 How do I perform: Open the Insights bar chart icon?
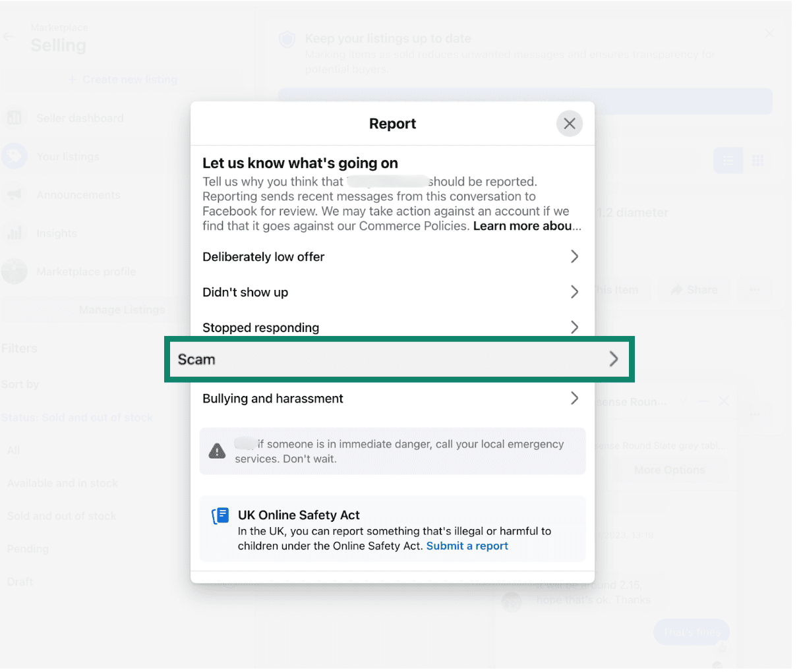tap(15, 233)
